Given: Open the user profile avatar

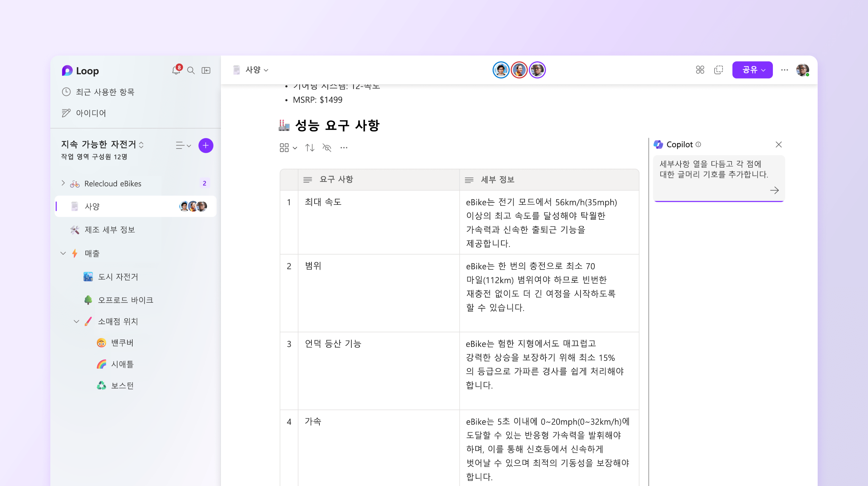Looking at the screenshot, I should click(802, 70).
